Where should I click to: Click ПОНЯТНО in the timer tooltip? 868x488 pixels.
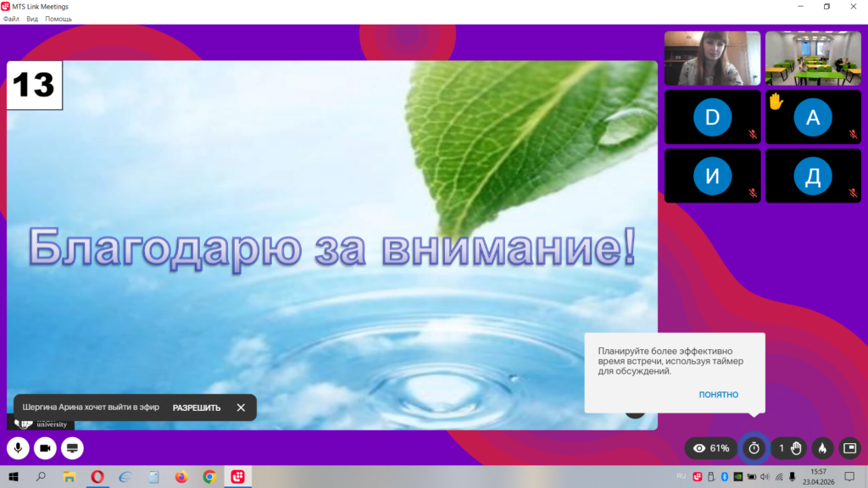[718, 395]
